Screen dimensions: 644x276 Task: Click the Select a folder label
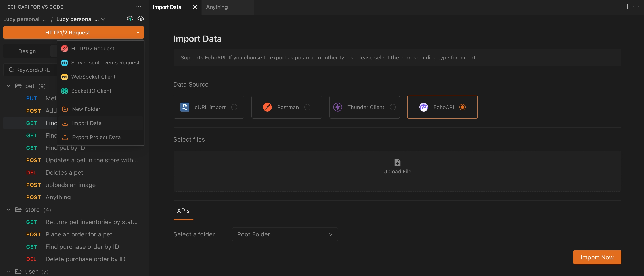(194, 234)
